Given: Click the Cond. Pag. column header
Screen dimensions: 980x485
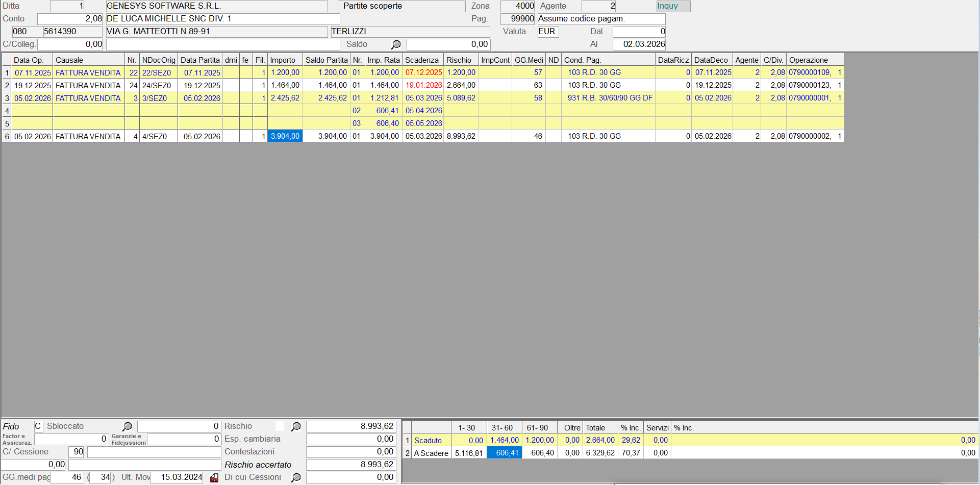Looking at the screenshot, I should pos(582,60).
